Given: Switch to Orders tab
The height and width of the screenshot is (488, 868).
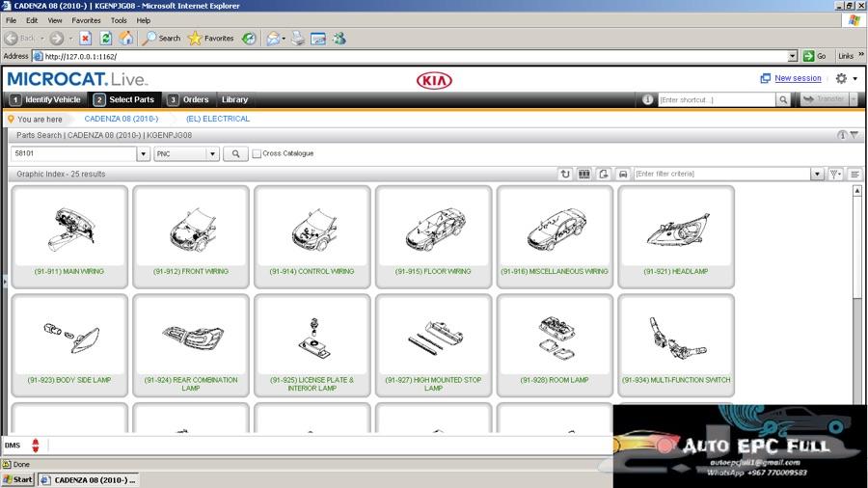Looking at the screenshot, I should click(x=189, y=99).
